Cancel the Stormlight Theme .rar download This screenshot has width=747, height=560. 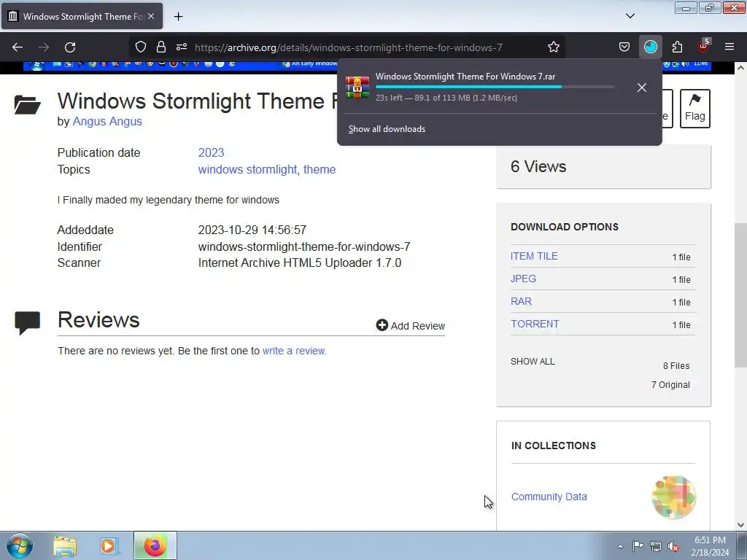click(x=642, y=87)
